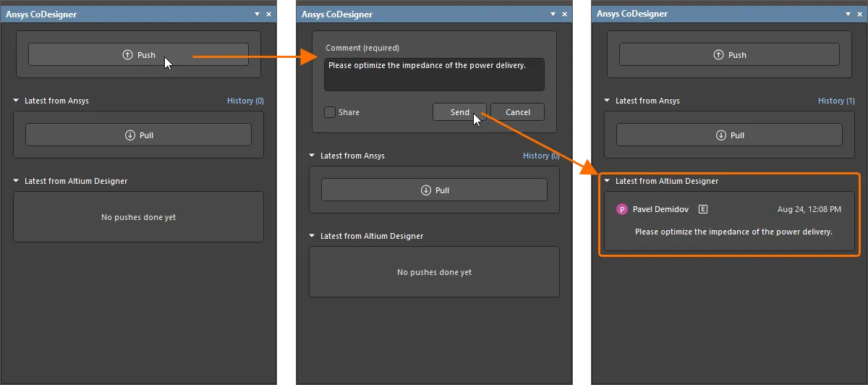868x385 pixels.
Task: Click the Pull button in left panel
Action: (138, 135)
